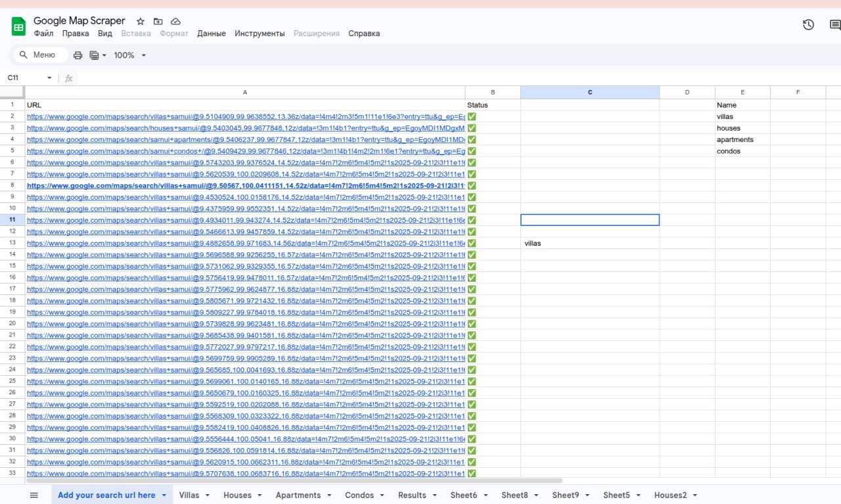This screenshot has width=841, height=504.
Task: Select row 13 header
Action: (x=12, y=243)
